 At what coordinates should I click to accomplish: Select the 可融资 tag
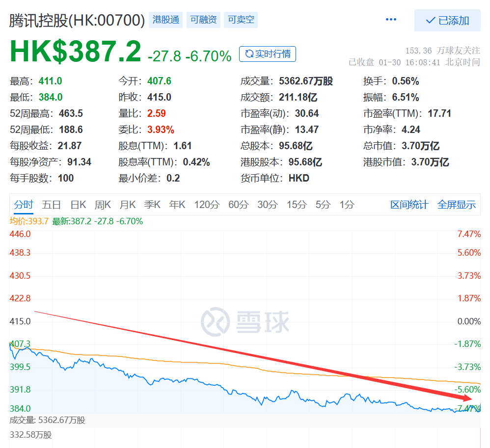point(203,20)
